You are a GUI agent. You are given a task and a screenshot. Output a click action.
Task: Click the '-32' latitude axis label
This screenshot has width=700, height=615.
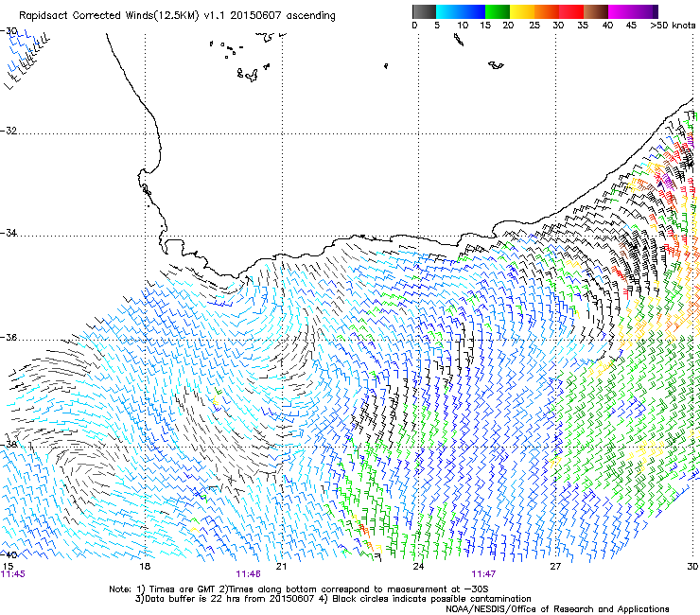(x=9, y=131)
